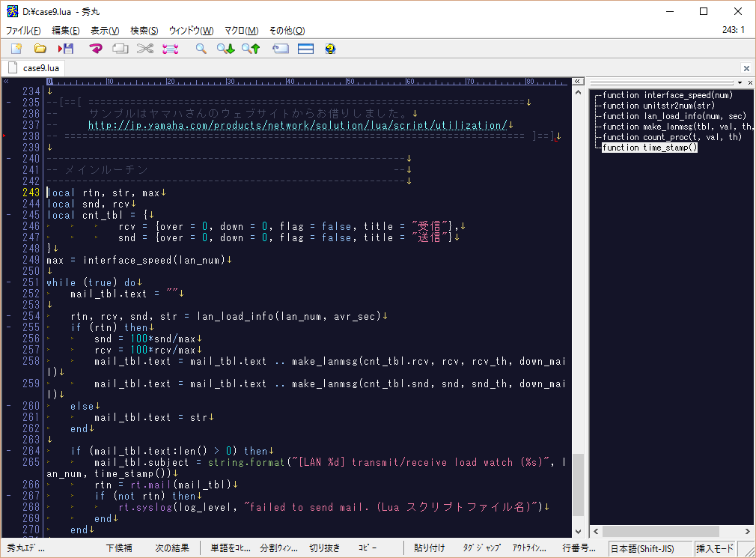Viewport: 756px width, 558px height.
Task: Click the pink Undo arrow icon
Action: (x=96, y=49)
